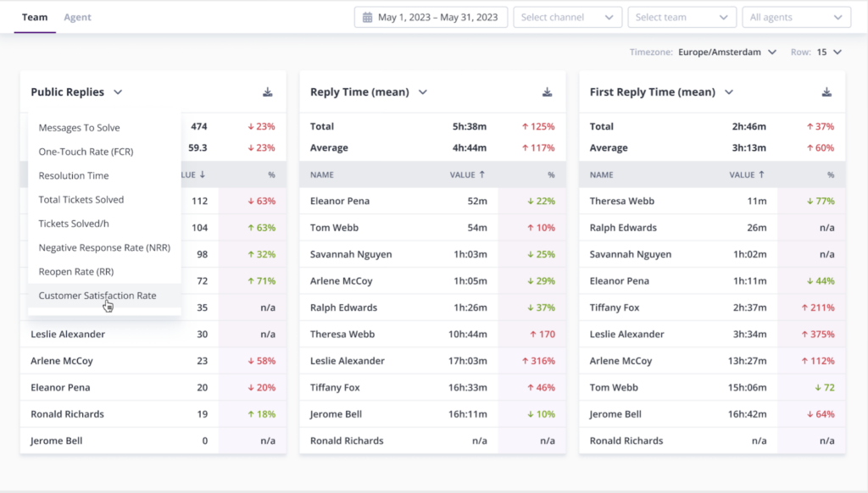Select Messages To Solve metric
This screenshot has width=868, height=493.
[104, 127]
